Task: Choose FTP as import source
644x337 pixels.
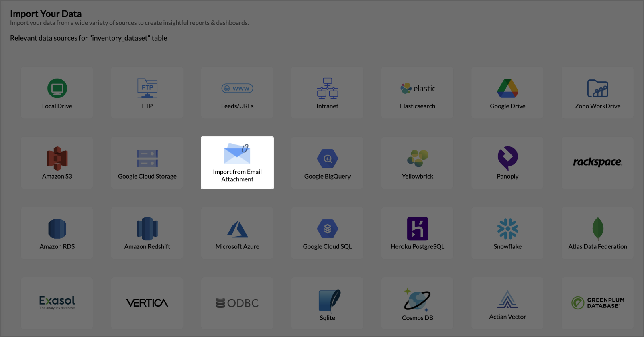Action: coord(147,93)
